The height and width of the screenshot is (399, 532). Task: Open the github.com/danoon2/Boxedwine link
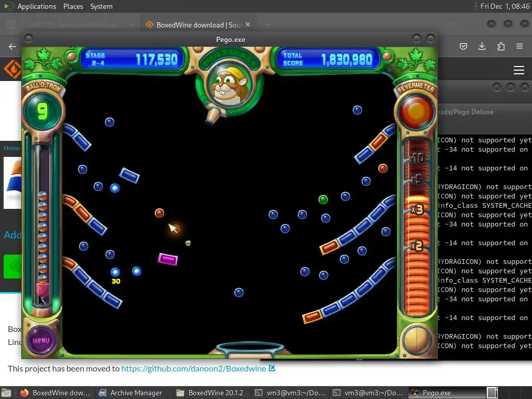coord(194,369)
